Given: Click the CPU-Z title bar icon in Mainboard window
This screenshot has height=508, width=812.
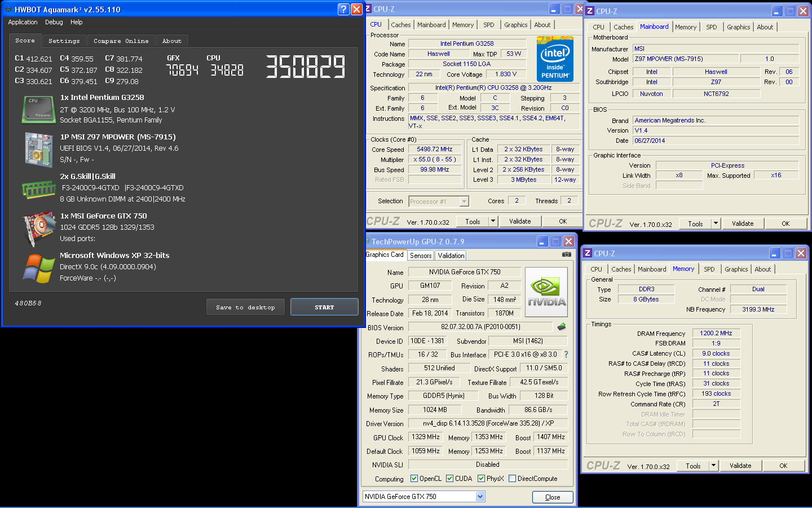Looking at the screenshot, I should pos(590,11).
